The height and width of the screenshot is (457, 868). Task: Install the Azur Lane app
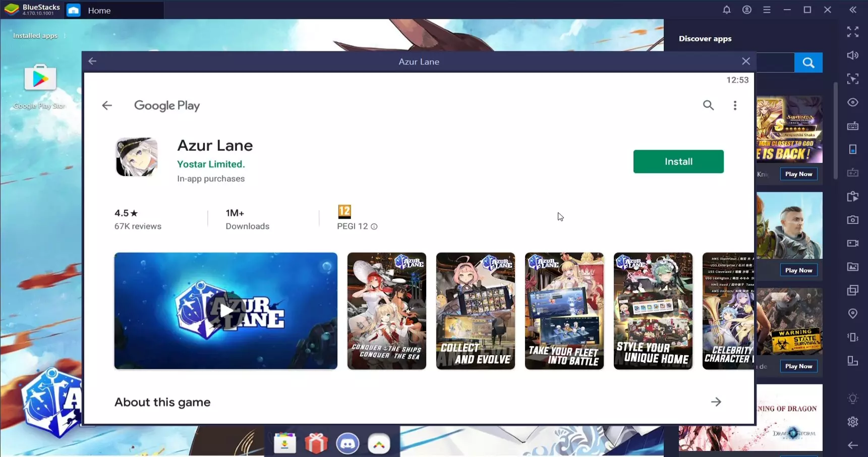678,161
